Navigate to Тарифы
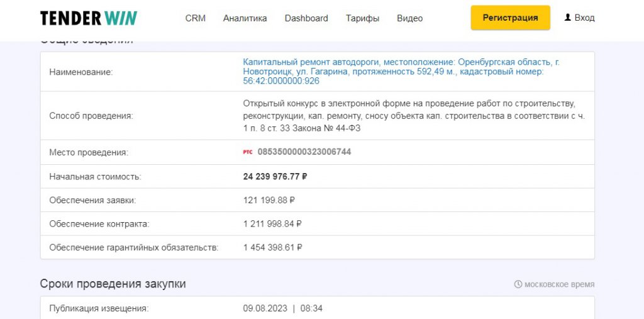This screenshot has height=319, width=644. 362,18
